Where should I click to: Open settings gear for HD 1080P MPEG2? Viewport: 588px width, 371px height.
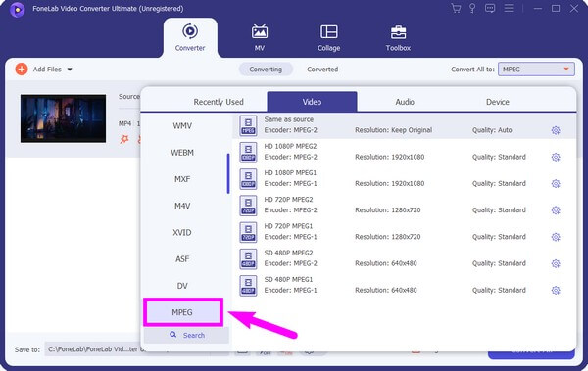click(x=556, y=157)
